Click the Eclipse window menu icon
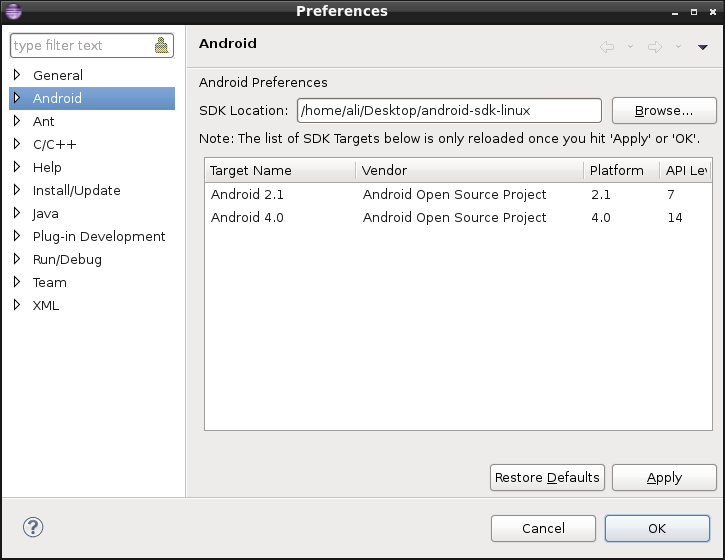This screenshot has height=560, width=725. pyautogui.click(x=13, y=11)
